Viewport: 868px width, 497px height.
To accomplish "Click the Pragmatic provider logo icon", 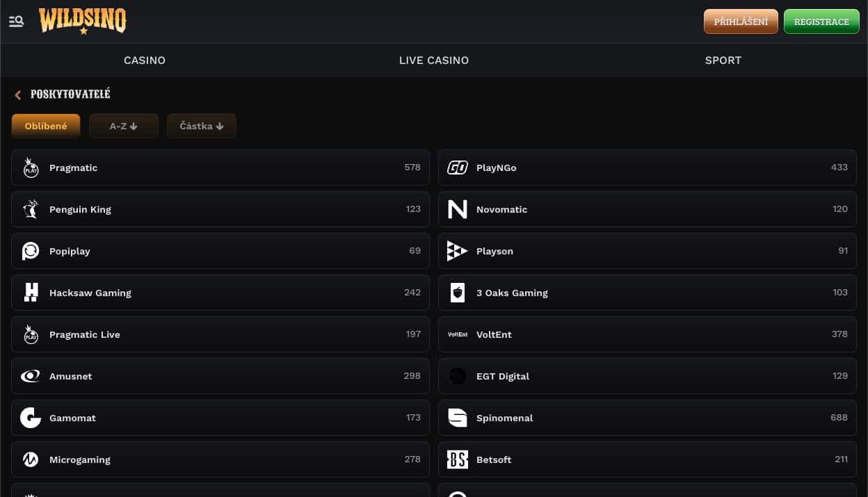I will 31,168.
